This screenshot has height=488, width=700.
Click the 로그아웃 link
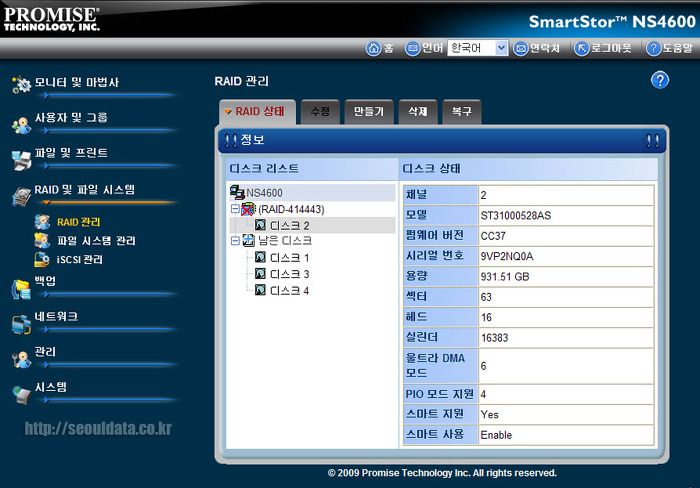click(x=611, y=48)
